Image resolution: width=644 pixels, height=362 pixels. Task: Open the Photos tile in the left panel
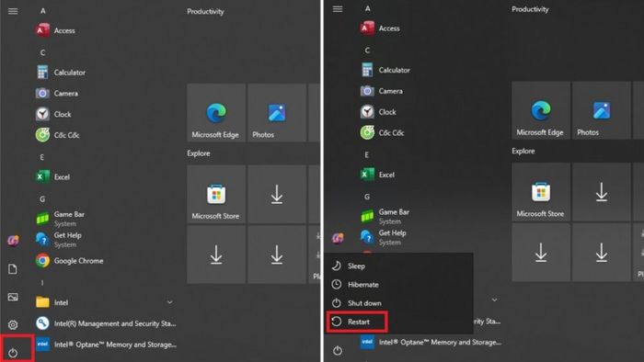[x=277, y=113]
